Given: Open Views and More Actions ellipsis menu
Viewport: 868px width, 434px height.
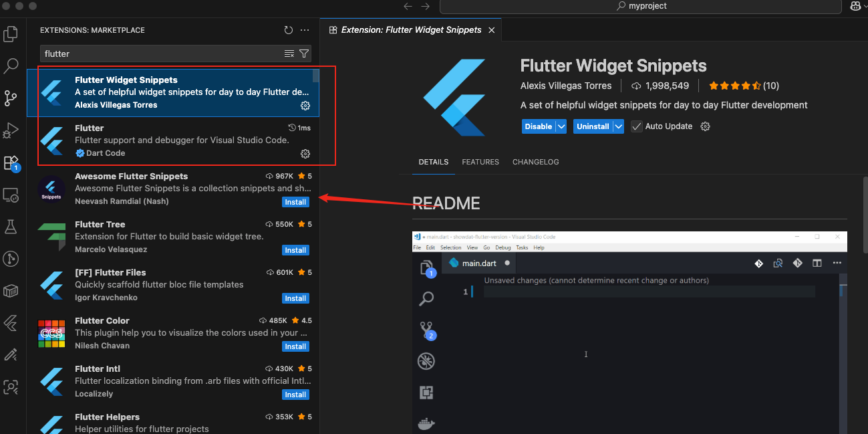Looking at the screenshot, I should click(x=305, y=30).
